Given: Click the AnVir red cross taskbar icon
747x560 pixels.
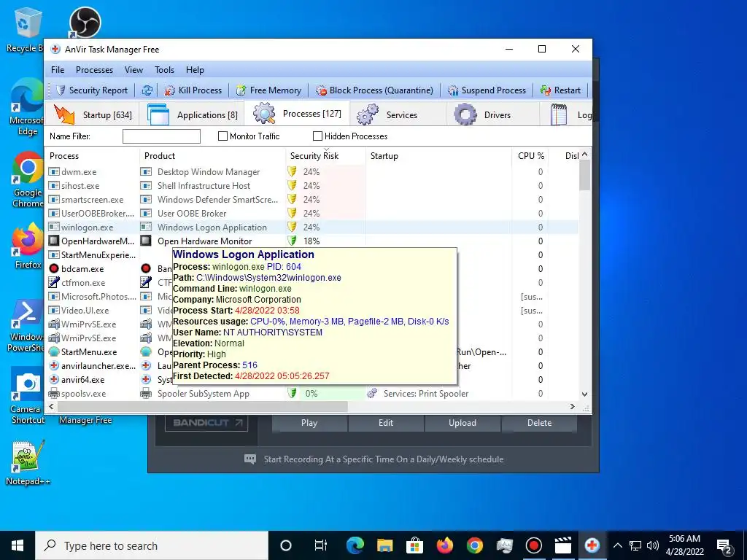Looking at the screenshot, I should [592, 545].
